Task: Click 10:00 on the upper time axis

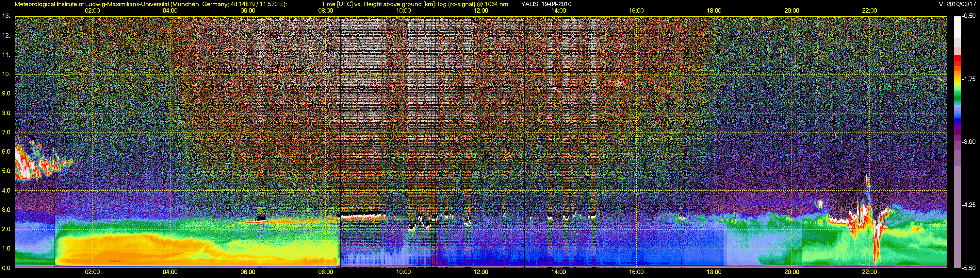Action: tap(403, 11)
